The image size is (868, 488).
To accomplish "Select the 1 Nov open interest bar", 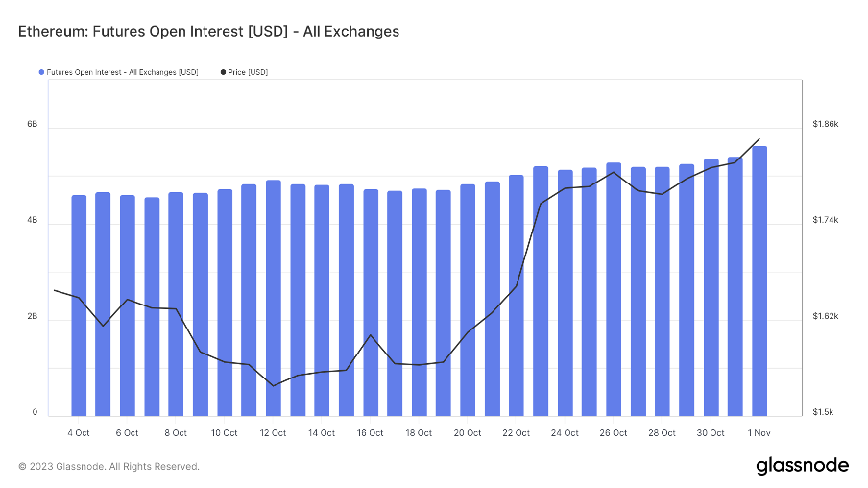I will pos(759,281).
